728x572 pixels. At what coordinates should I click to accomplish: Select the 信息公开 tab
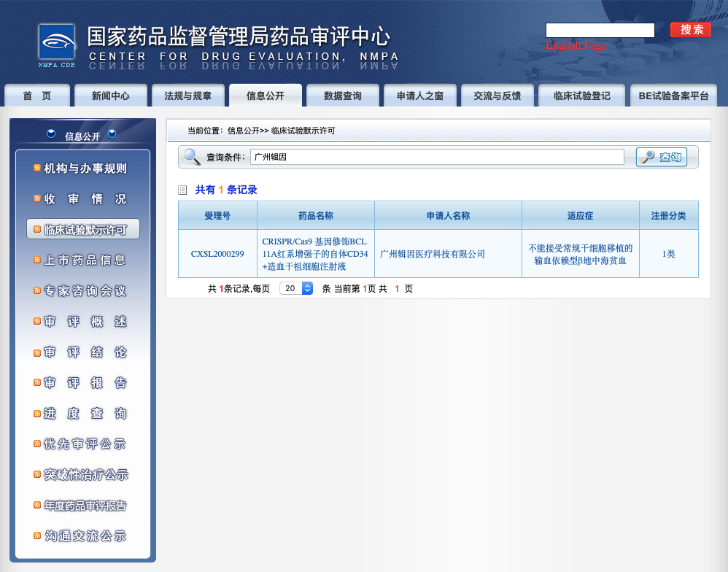click(266, 96)
